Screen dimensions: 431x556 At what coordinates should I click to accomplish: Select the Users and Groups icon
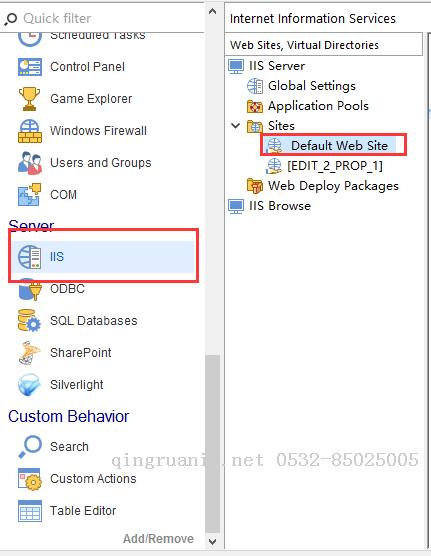(30, 163)
